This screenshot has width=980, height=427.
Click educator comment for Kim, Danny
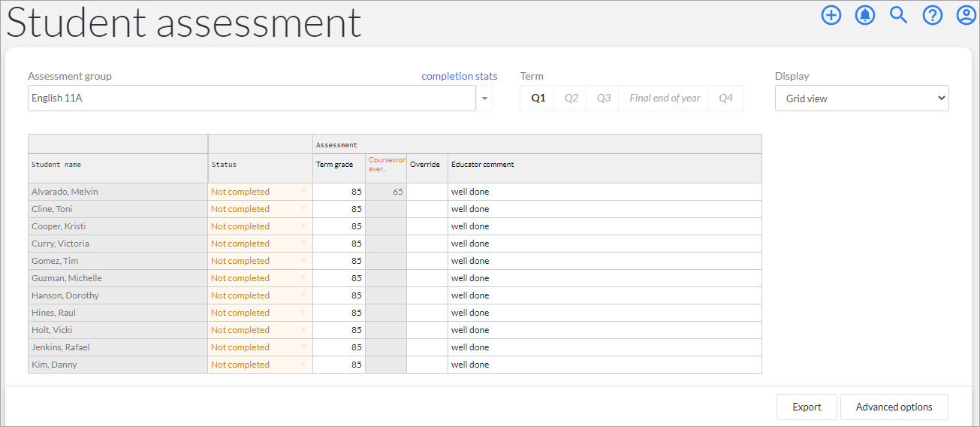point(605,365)
